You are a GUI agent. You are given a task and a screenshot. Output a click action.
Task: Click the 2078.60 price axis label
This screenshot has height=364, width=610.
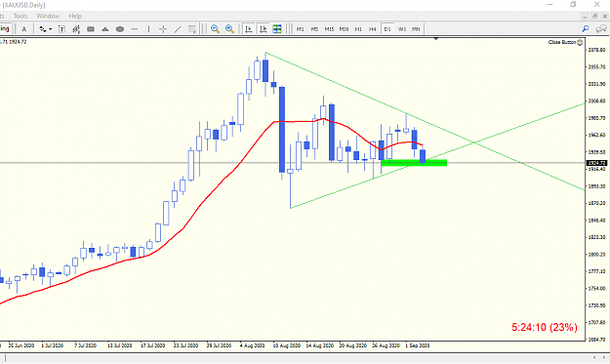coord(596,50)
